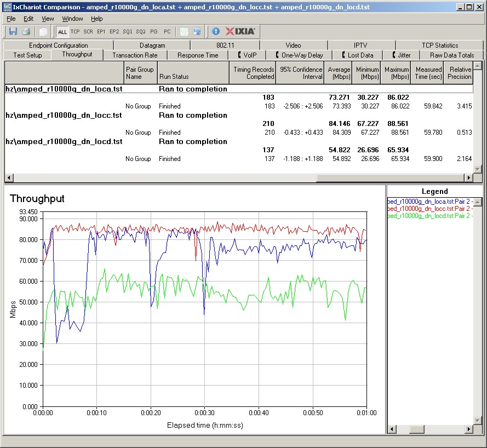Open the Help menu
The image size is (487, 448).
point(96,19)
